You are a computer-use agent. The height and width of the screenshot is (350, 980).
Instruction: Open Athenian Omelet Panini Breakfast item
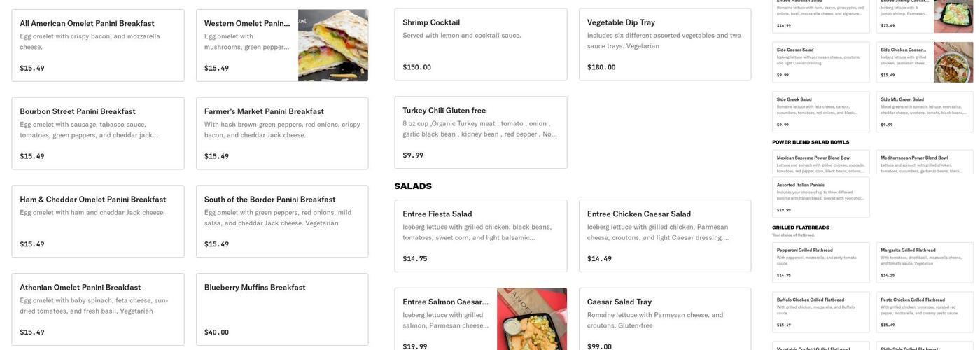pyautogui.click(x=98, y=309)
